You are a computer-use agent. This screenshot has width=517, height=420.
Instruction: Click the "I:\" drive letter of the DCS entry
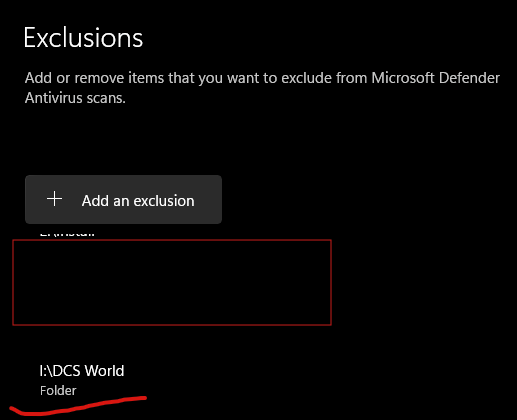point(46,371)
